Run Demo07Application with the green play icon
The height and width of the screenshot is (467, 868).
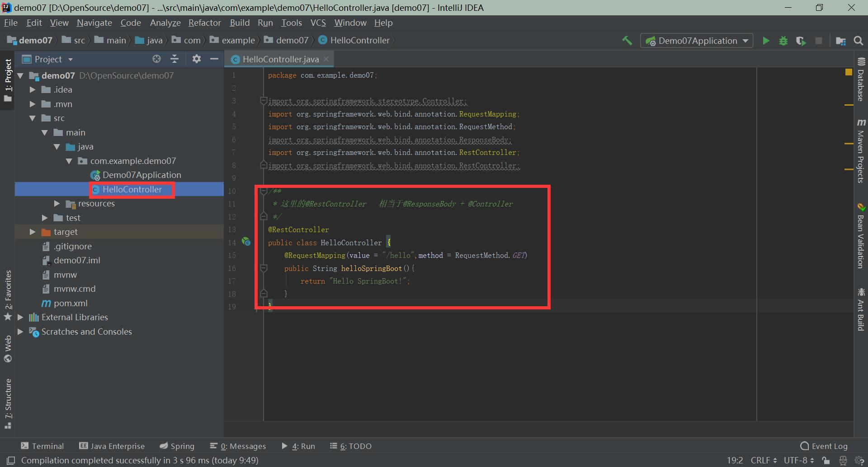766,40
